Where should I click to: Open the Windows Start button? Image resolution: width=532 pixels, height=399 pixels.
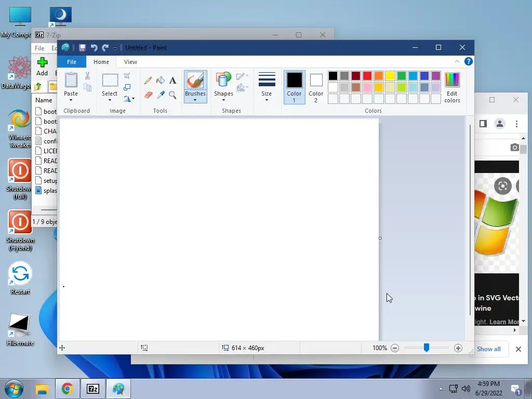pyautogui.click(x=14, y=389)
